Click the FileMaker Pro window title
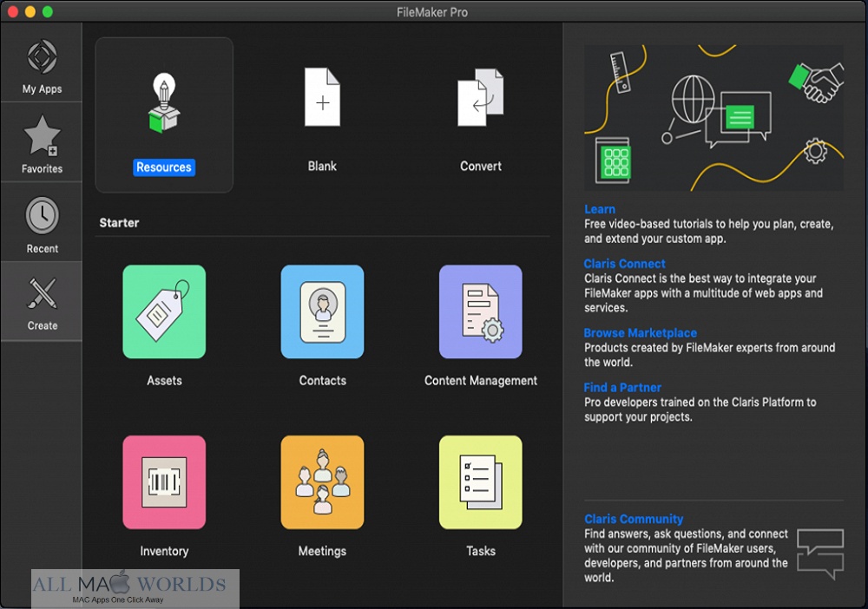This screenshot has width=868, height=609. click(x=432, y=12)
